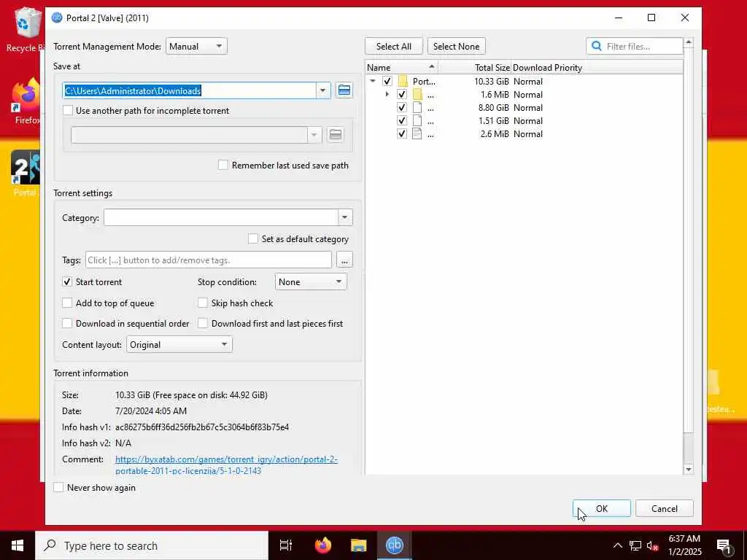
Task: Click the volume icon in system tray
Action: point(652,545)
